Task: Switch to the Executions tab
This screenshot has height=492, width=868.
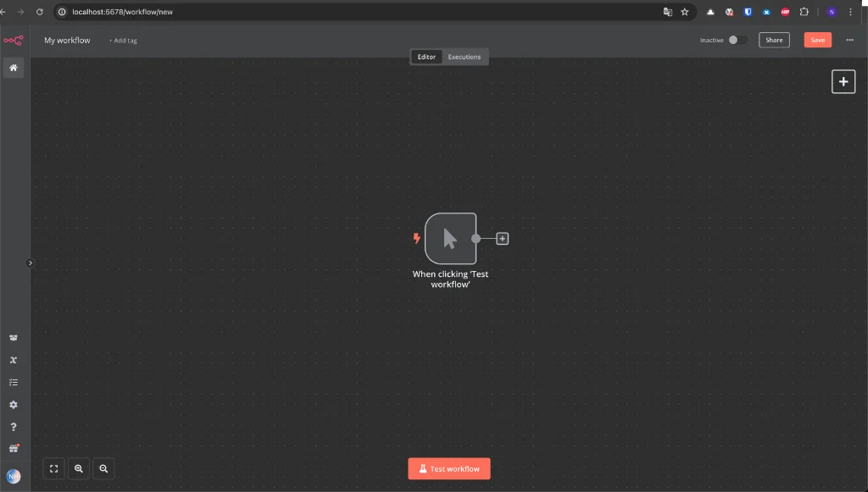Action: pyautogui.click(x=465, y=57)
